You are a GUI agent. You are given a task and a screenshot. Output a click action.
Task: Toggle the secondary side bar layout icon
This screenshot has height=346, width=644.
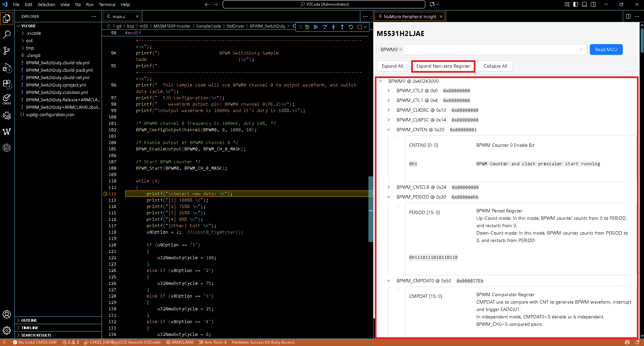(x=593, y=4)
